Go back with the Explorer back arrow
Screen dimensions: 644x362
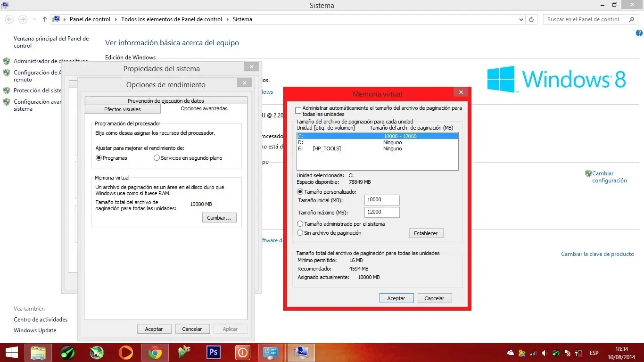9,19
